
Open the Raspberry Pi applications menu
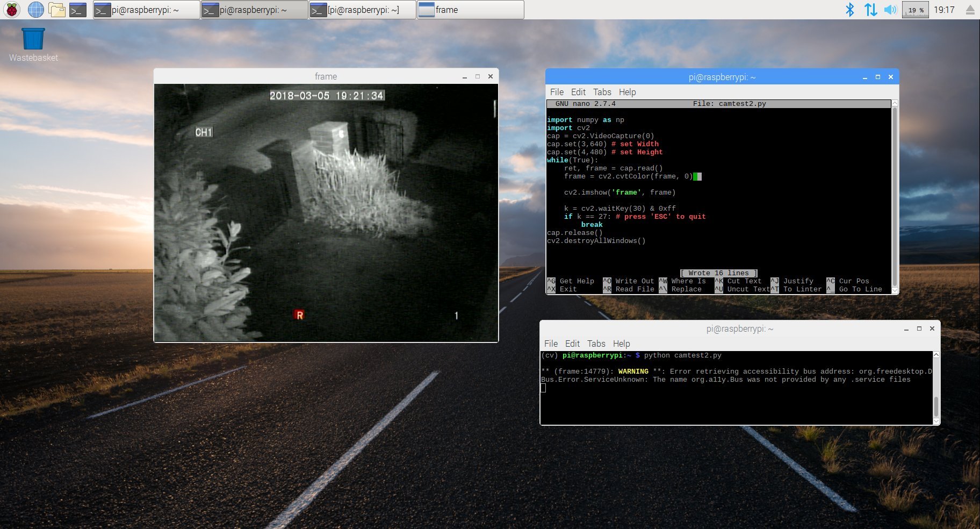click(12, 10)
